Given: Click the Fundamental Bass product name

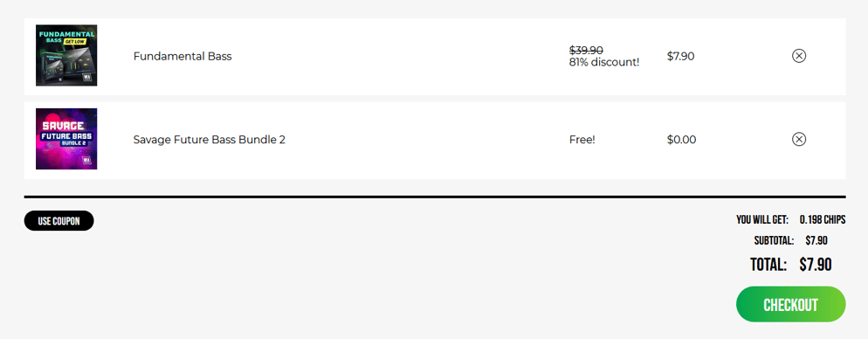Looking at the screenshot, I should (183, 56).
